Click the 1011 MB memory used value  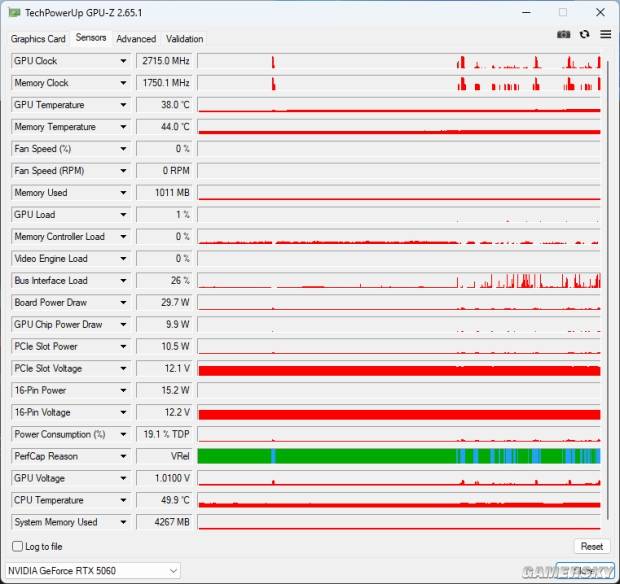pyautogui.click(x=164, y=193)
